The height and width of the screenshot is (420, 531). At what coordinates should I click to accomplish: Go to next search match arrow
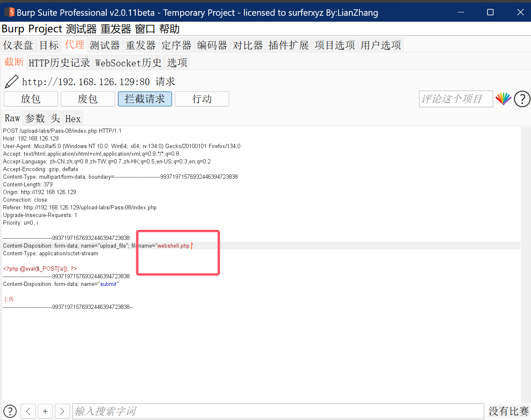click(62, 411)
